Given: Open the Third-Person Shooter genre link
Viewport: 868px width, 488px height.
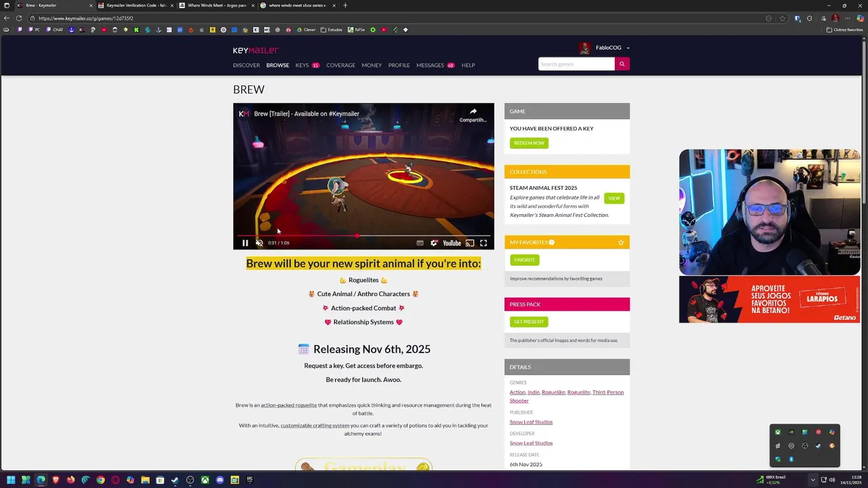Looking at the screenshot, I should pos(567,396).
